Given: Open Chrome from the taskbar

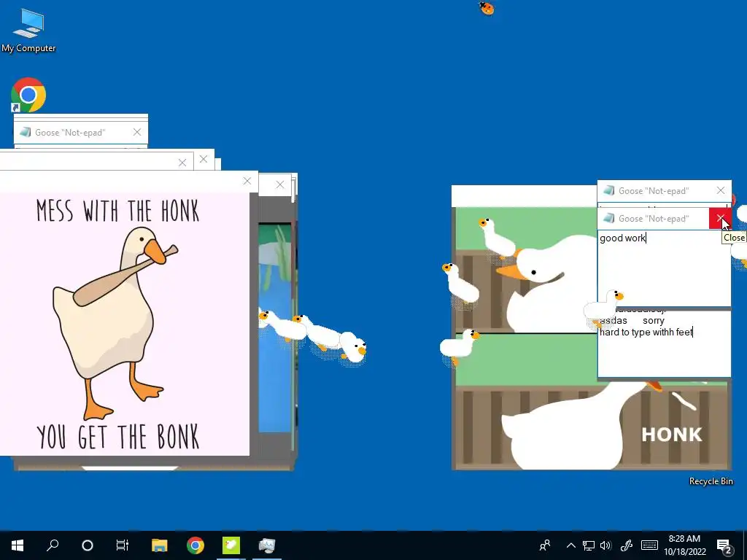Looking at the screenshot, I should [196, 545].
